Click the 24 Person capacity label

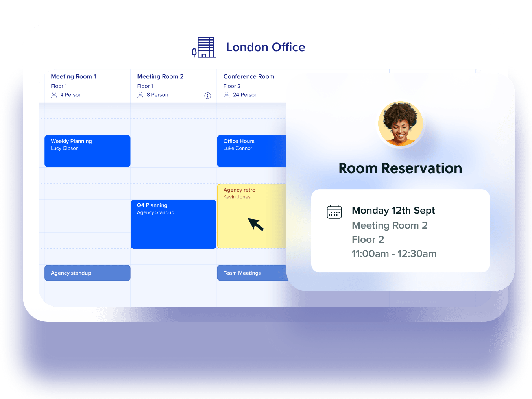pyautogui.click(x=245, y=95)
